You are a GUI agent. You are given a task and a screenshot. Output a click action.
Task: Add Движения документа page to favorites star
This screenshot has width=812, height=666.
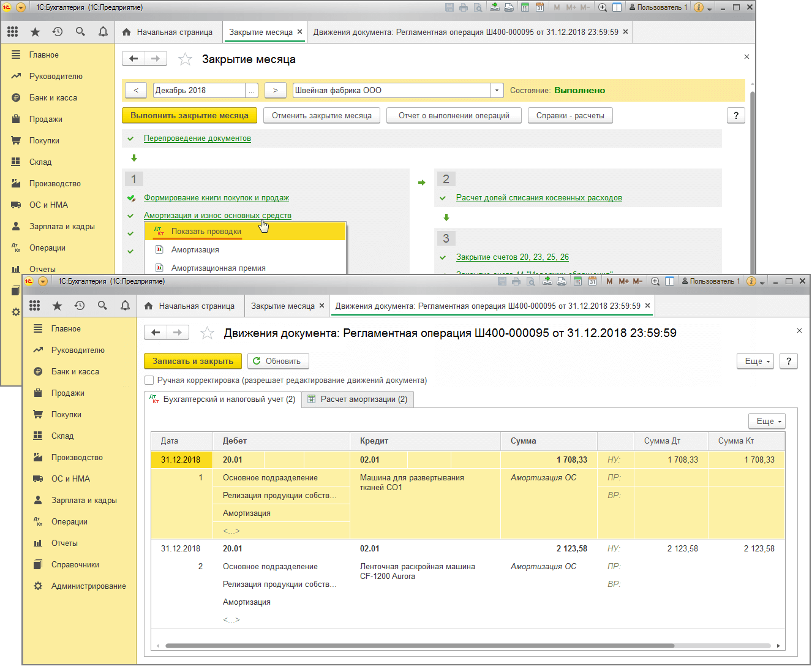(x=207, y=333)
